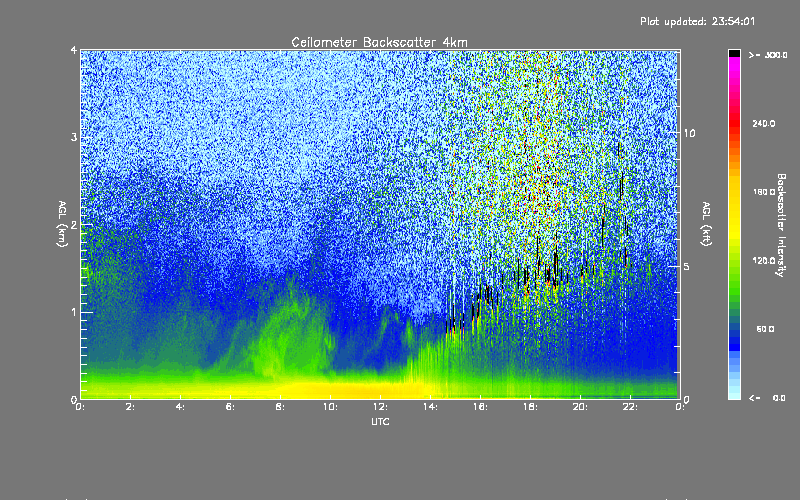Click the '12:' tick on time axis
This screenshot has height=500, width=800.
tap(380, 407)
